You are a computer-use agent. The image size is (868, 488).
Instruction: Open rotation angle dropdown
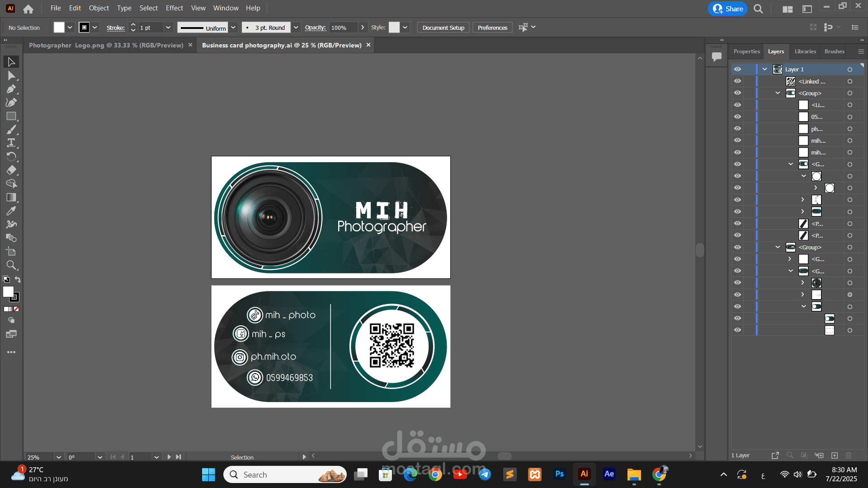(100, 457)
